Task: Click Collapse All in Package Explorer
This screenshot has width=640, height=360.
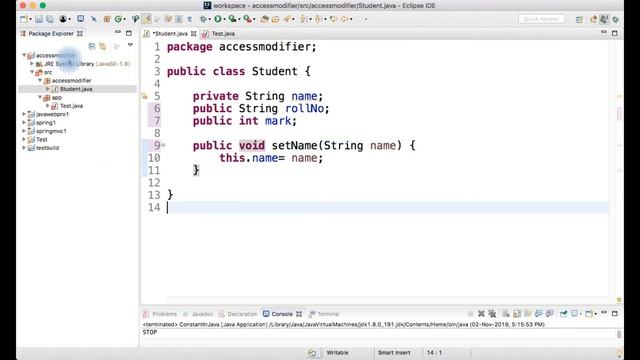Action: (92, 47)
